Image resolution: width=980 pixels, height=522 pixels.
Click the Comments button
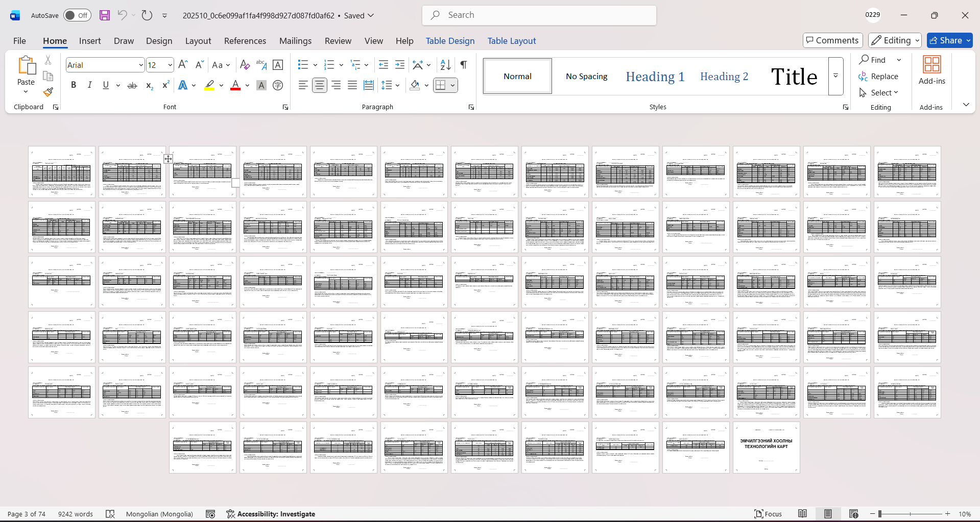[x=832, y=40]
